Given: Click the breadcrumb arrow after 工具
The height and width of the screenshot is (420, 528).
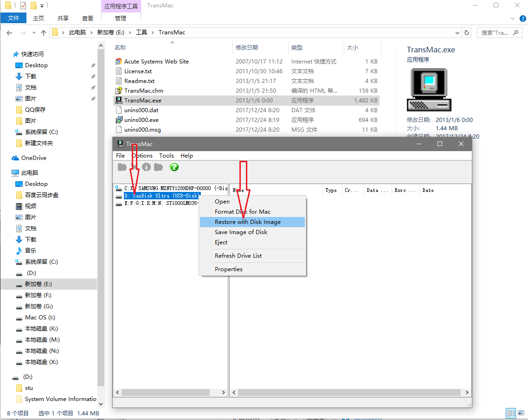Looking at the screenshot, I should (x=153, y=32).
